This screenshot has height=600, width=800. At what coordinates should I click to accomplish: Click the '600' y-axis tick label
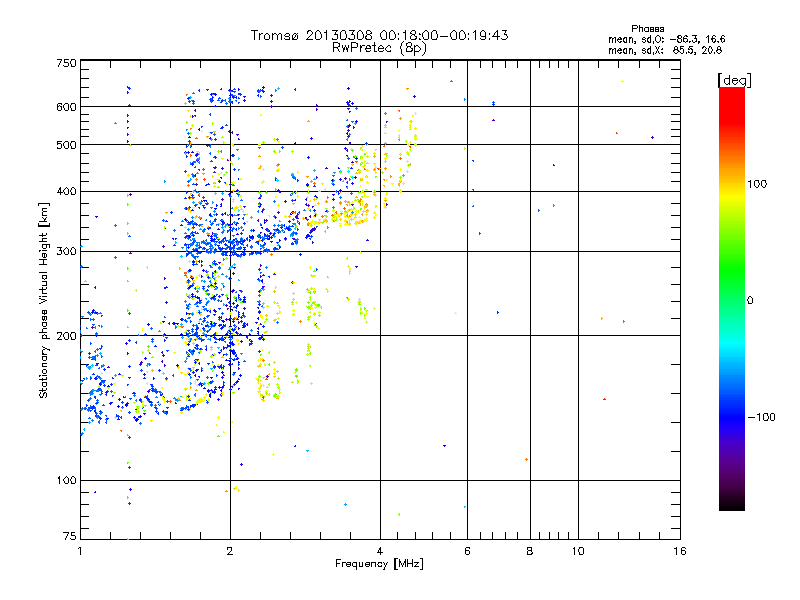click(x=66, y=107)
